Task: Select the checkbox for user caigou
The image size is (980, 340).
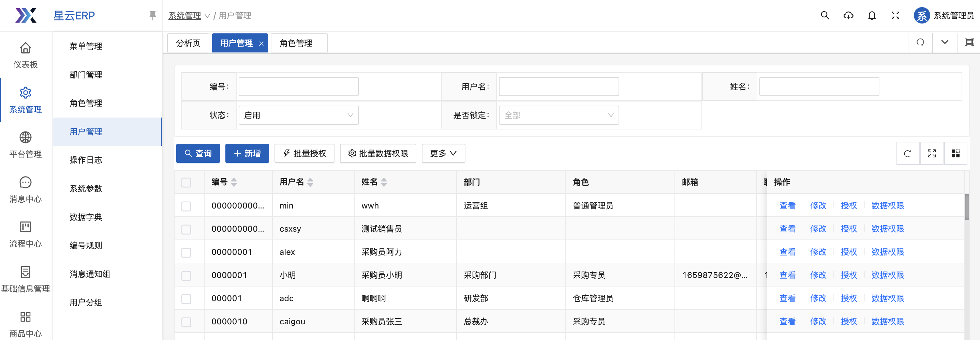Action: [186, 322]
